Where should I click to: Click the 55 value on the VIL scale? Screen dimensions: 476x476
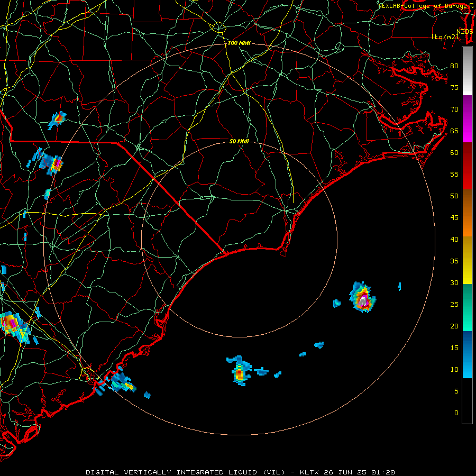(x=454, y=174)
